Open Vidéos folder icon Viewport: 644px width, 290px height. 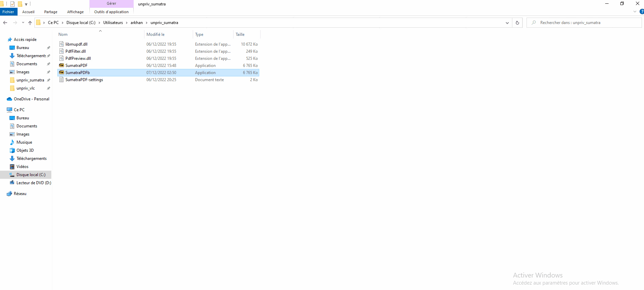[x=12, y=167]
